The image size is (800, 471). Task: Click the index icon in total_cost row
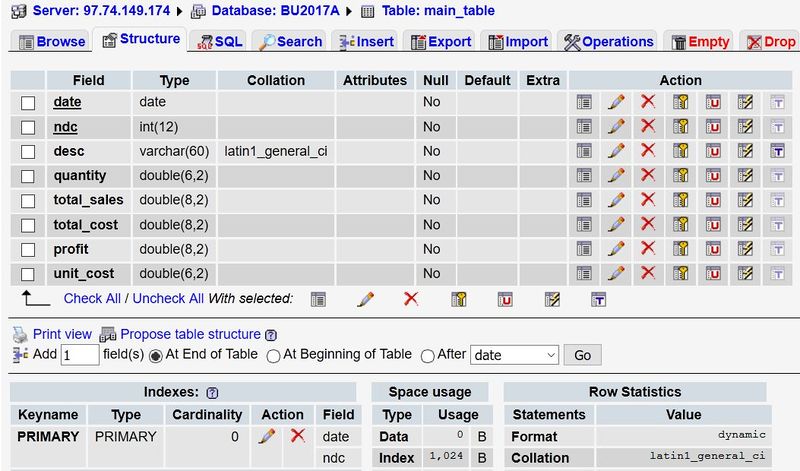tap(745, 225)
